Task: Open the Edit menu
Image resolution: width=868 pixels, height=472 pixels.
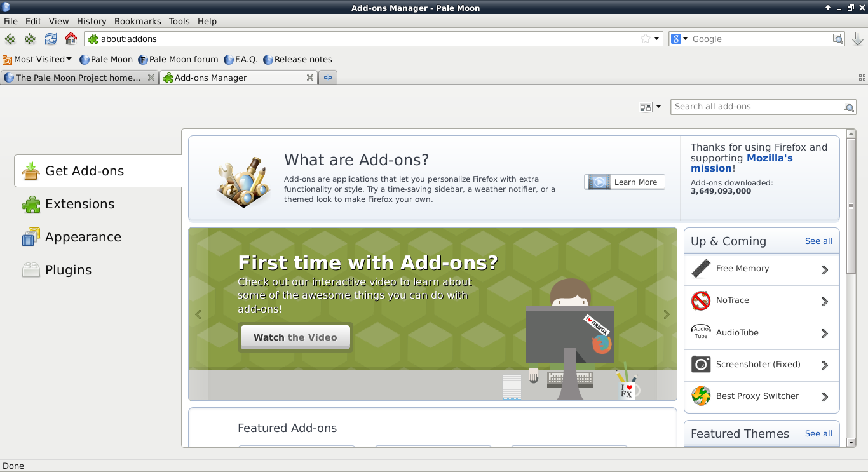Action: [33, 21]
